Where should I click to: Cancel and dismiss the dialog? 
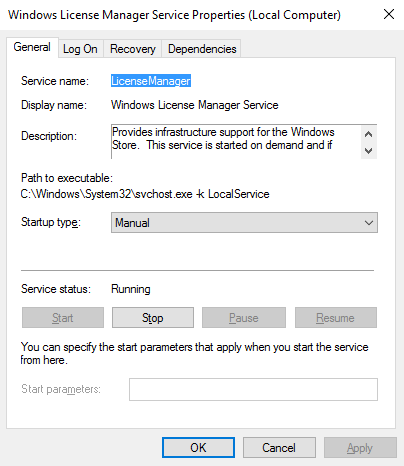click(279, 448)
